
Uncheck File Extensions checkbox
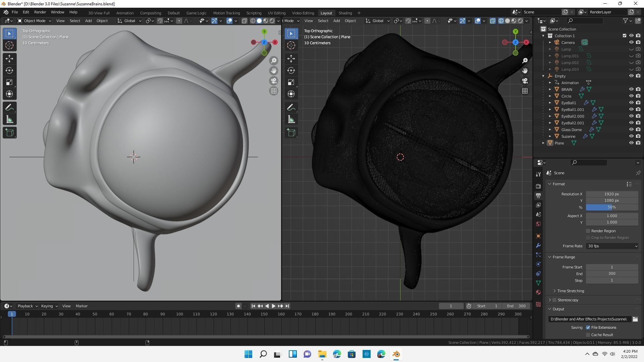(588, 327)
